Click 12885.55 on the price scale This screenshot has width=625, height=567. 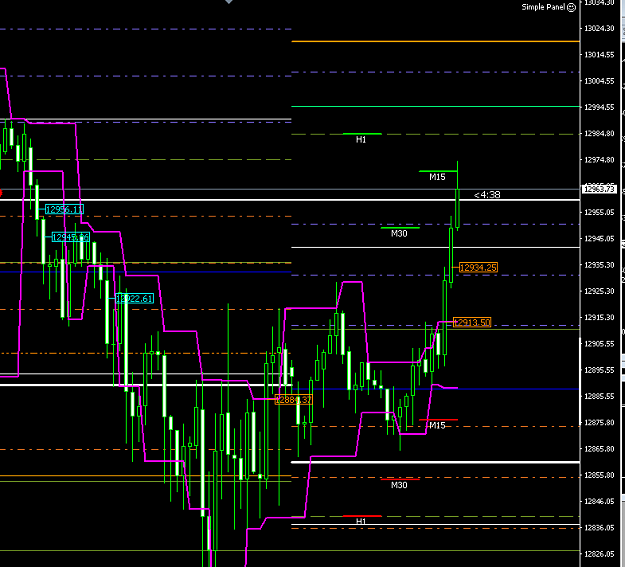point(599,396)
